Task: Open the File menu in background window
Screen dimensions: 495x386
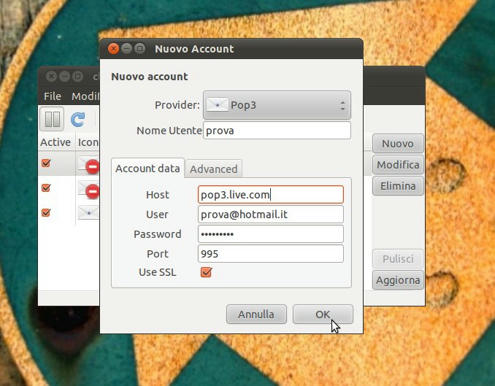Action: 52,96
